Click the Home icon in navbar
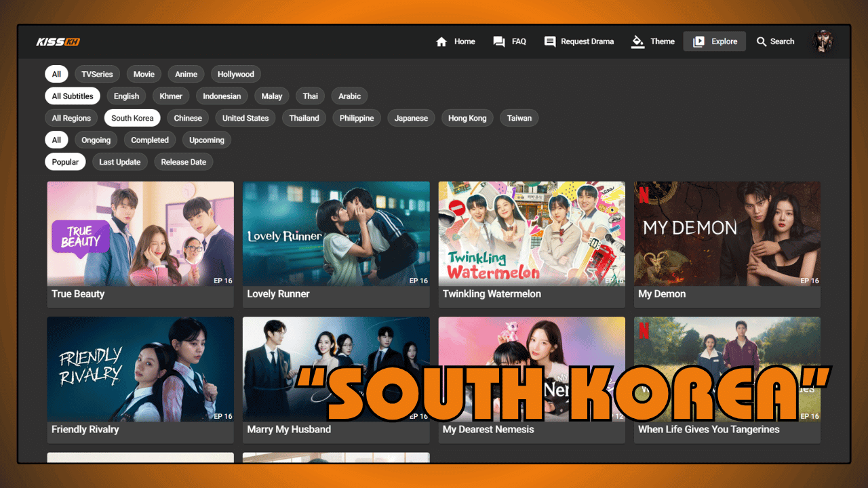The image size is (868, 488). pyautogui.click(x=441, y=41)
